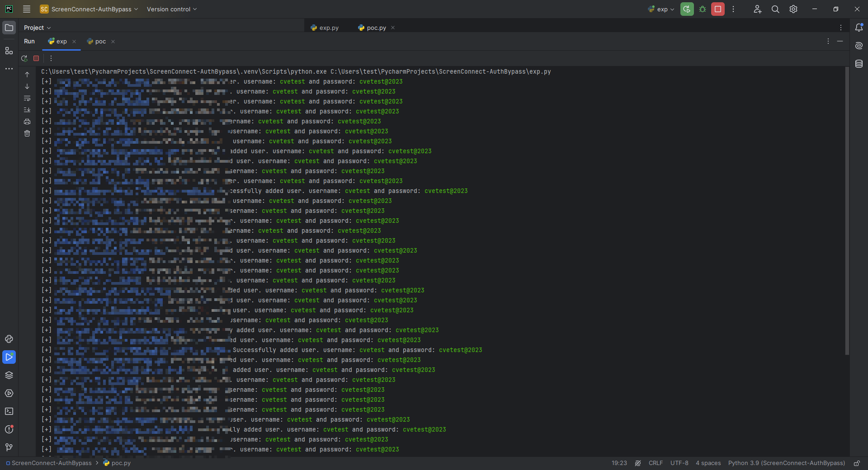
Task: Jump down the stack trace arrow
Action: click(x=27, y=86)
